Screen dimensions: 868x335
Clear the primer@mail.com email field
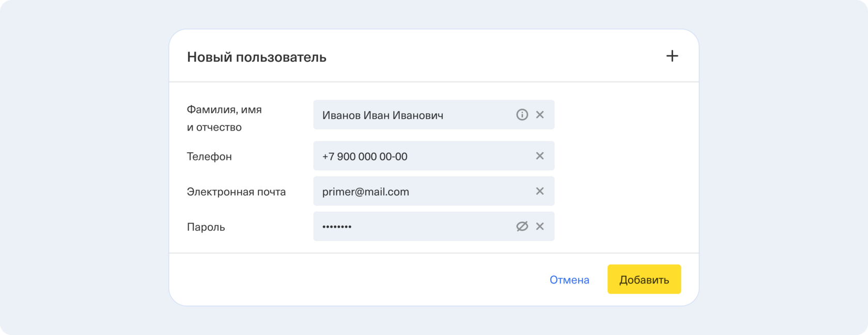coord(540,191)
